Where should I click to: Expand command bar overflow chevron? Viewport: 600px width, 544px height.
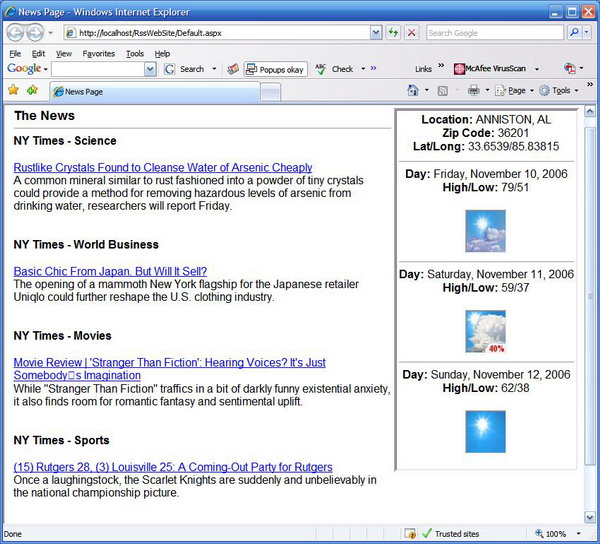click(590, 84)
